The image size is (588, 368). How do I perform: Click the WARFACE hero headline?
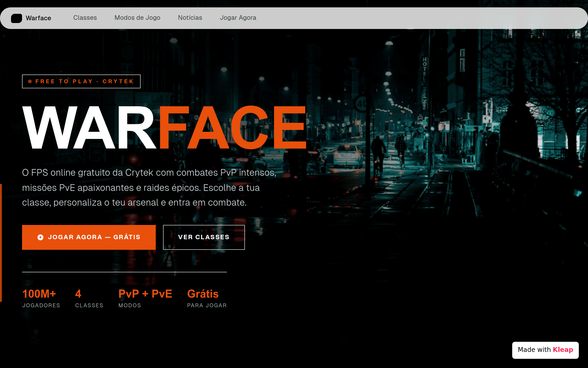point(164,127)
